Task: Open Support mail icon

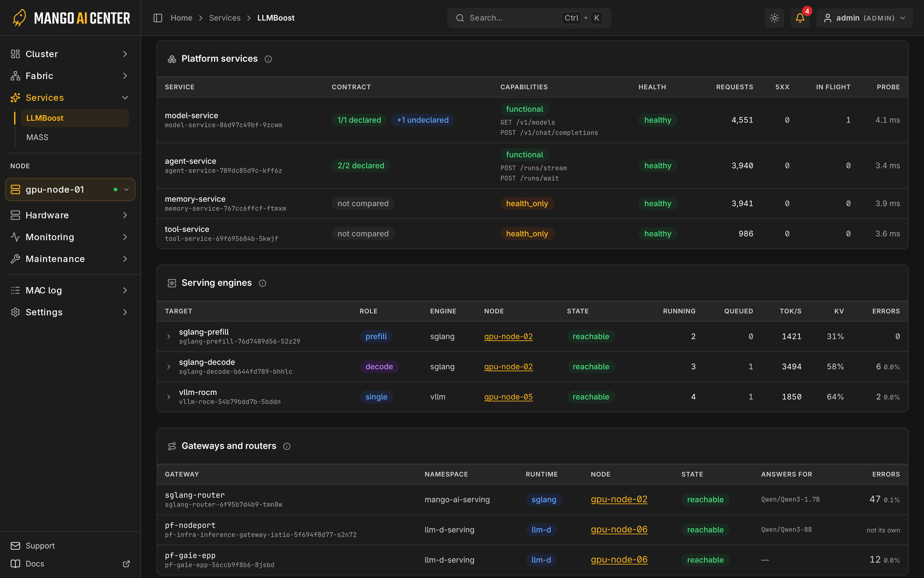Action: coord(15,545)
